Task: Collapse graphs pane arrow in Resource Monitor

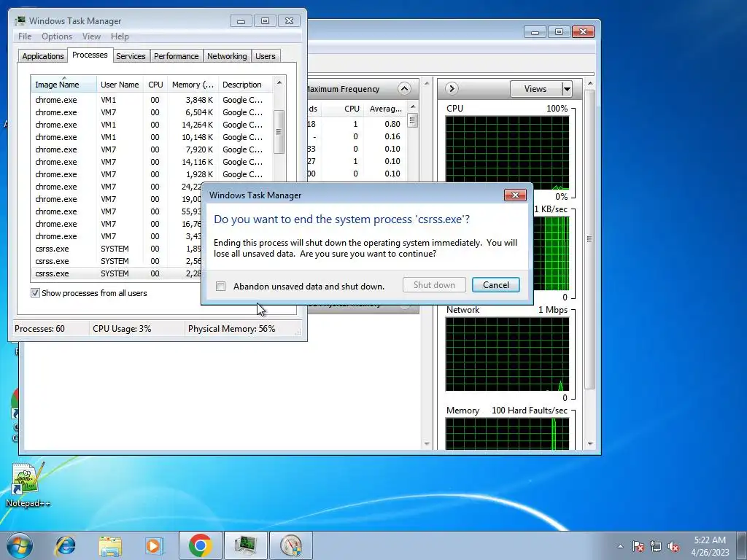Action: click(x=452, y=88)
